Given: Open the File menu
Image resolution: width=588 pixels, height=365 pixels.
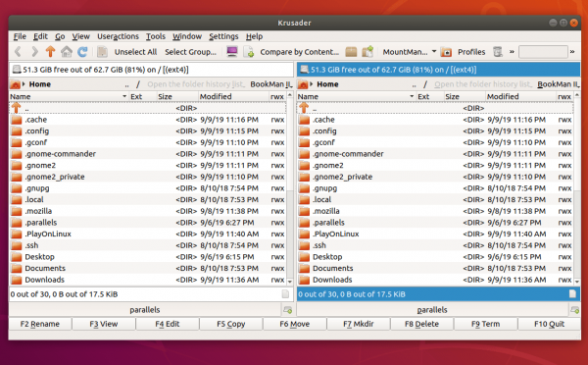Looking at the screenshot, I should coord(20,36).
